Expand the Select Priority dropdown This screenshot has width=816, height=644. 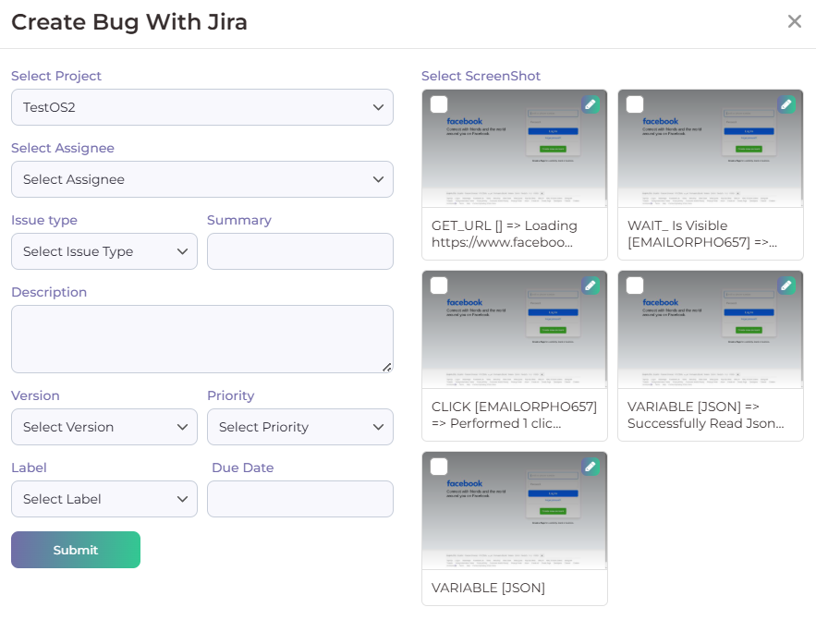coord(299,427)
